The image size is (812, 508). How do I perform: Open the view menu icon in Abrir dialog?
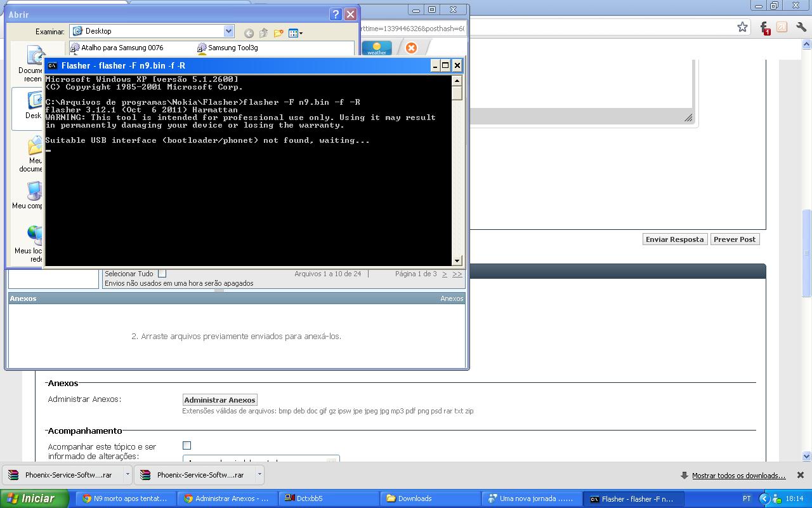[296, 33]
